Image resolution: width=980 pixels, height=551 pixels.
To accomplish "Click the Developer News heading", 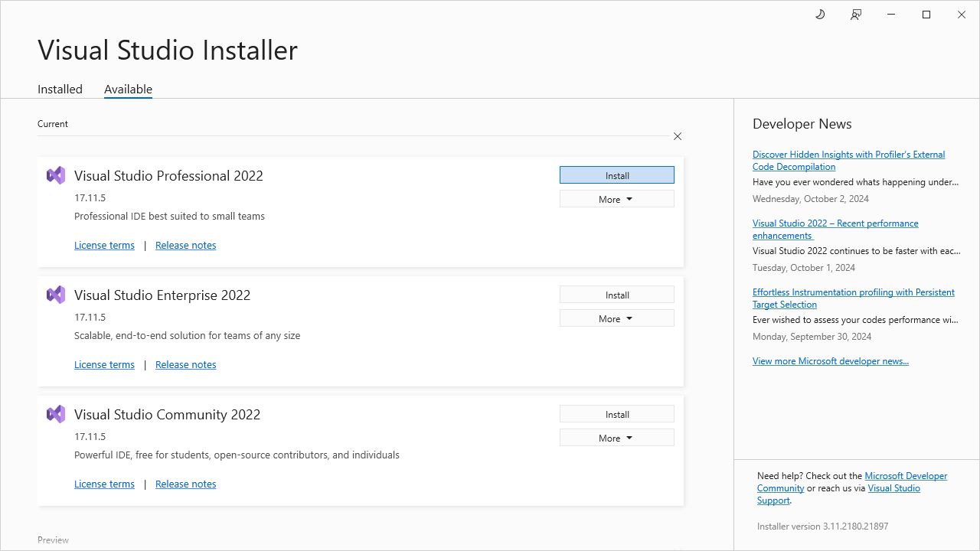I will click(x=802, y=123).
